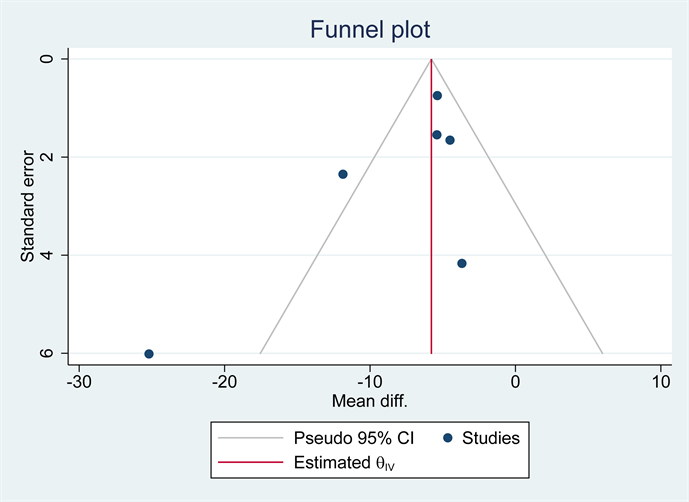
Task: Click the "Mean diff." x-axis title
Action: coord(371,401)
